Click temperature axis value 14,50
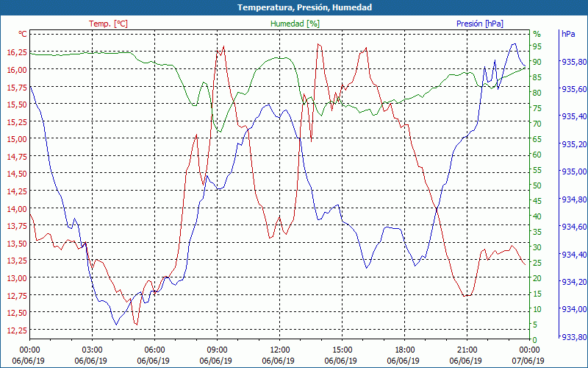588x368 pixels. pyautogui.click(x=17, y=174)
